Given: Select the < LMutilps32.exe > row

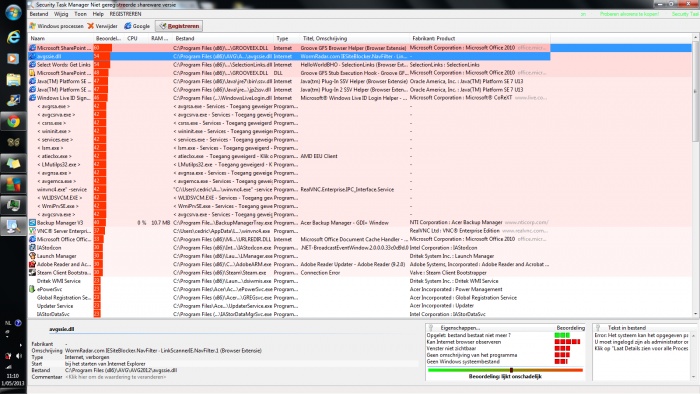Looking at the screenshot, I should (x=289, y=165).
